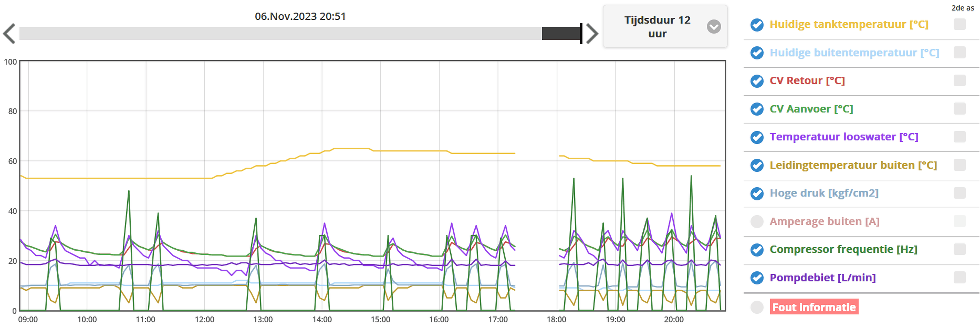
Task: Click the Leidingtemperatuur buiten [°C] label
Action: pyautogui.click(x=853, y=165)
